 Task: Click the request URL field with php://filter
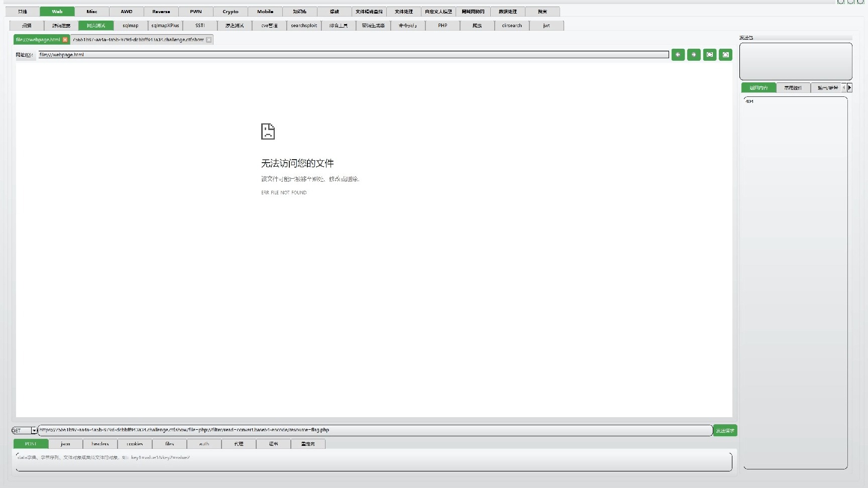[x=375, y=430]
